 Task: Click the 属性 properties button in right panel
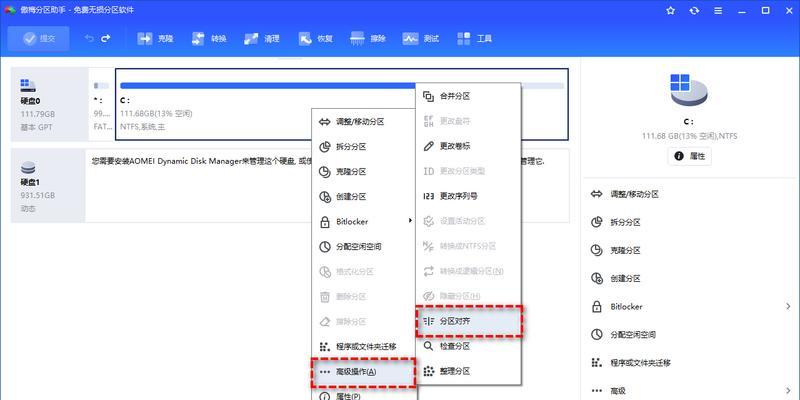pos(689,157)
